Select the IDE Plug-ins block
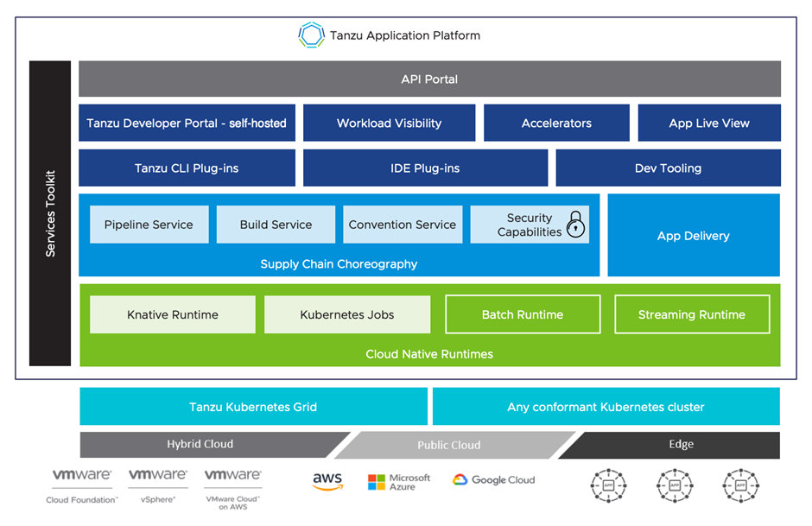The width and height of the screenshot is (812, 526). tap(425, 168)
